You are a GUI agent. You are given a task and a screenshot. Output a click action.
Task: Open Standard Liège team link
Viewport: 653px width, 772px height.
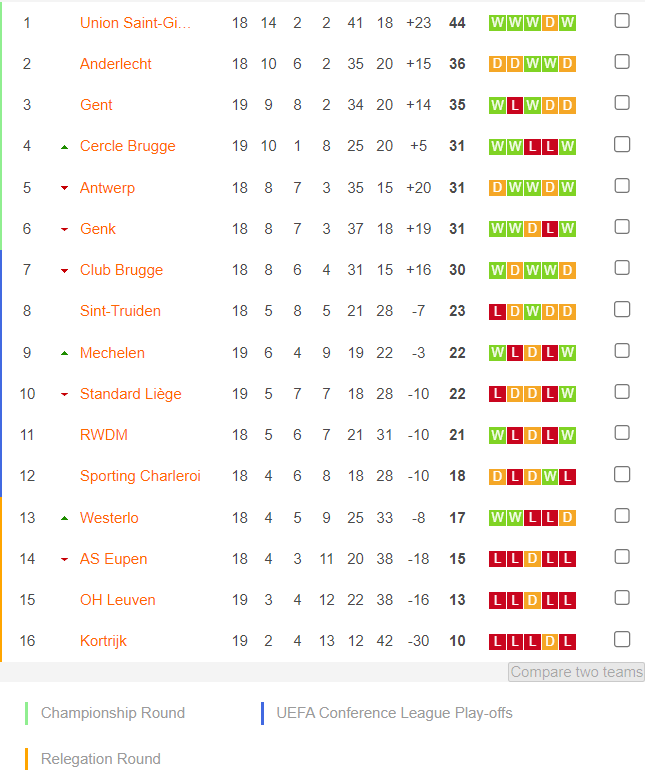pyautogui.click(x=131, y=394)
